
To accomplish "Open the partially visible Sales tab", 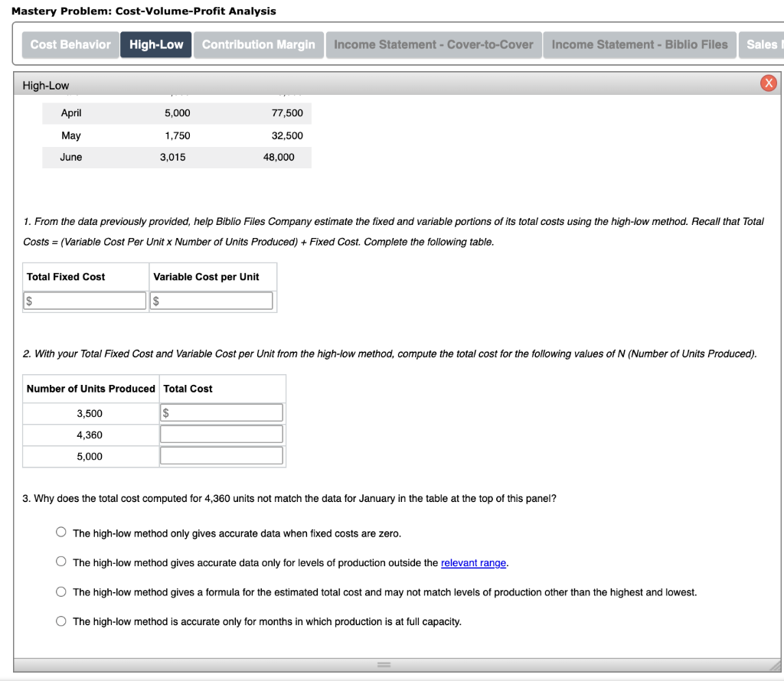I will click(x=762, y=45).
